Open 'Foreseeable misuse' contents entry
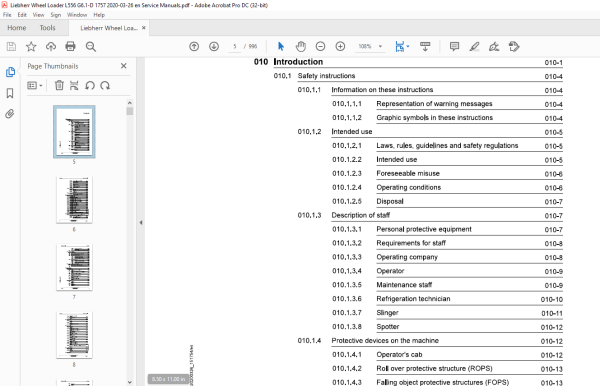This screenshot has height=386, width=600. tap(408, 173)
